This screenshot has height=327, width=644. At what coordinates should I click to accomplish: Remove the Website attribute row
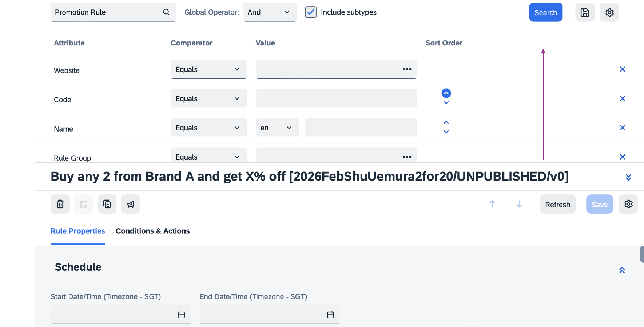point(623,69)
